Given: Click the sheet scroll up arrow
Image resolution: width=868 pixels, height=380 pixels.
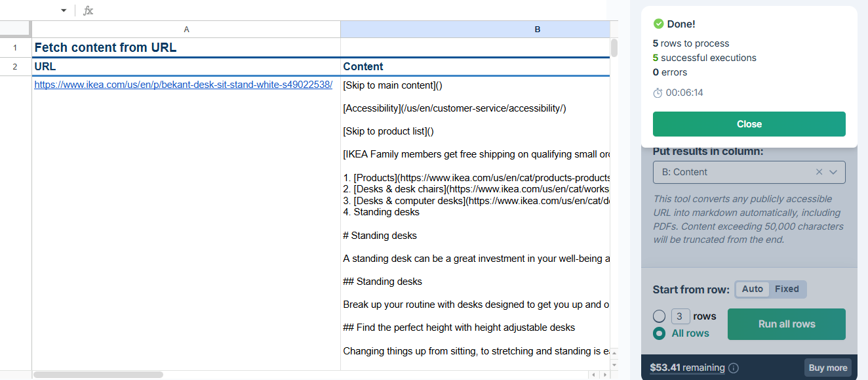Looking at the screenshot, I should (614, 352).
